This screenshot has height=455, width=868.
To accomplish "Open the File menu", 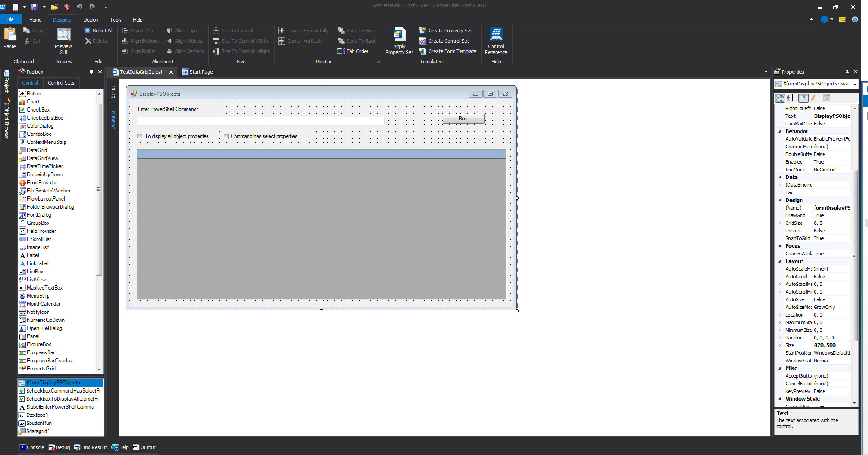I will pos(10,19).
